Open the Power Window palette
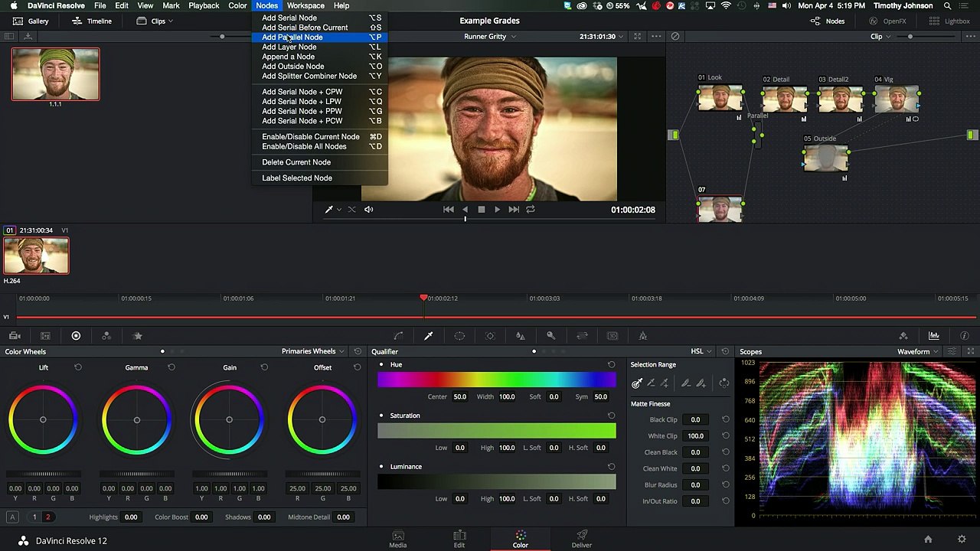Screen dimensions: 980x551 459,336
